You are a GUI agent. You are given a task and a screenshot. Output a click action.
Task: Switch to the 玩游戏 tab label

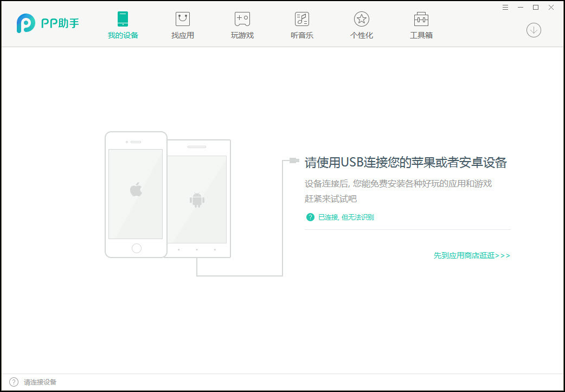pyautogui.click(x=242, y=35)
